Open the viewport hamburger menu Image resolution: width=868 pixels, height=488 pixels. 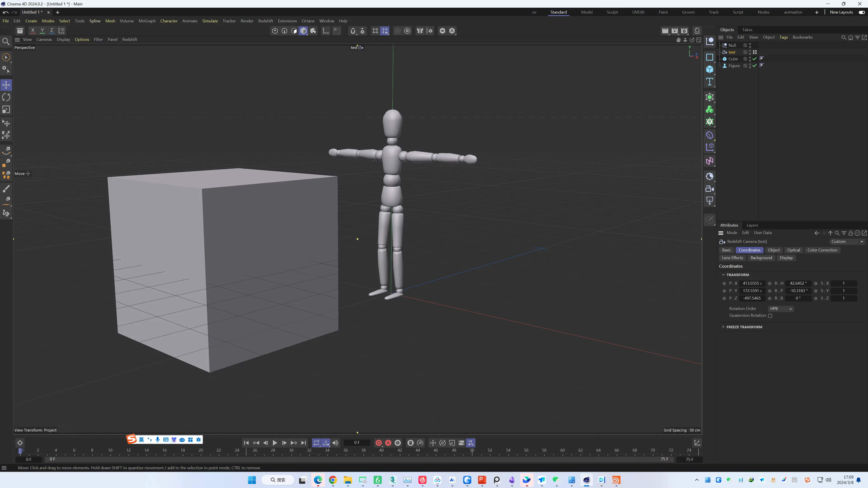(x=17, y=39)
